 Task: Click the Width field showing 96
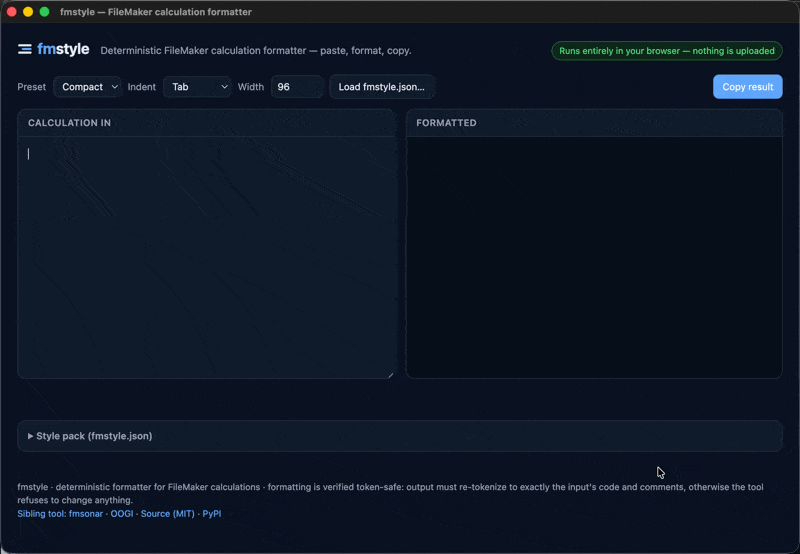(297, 87)
